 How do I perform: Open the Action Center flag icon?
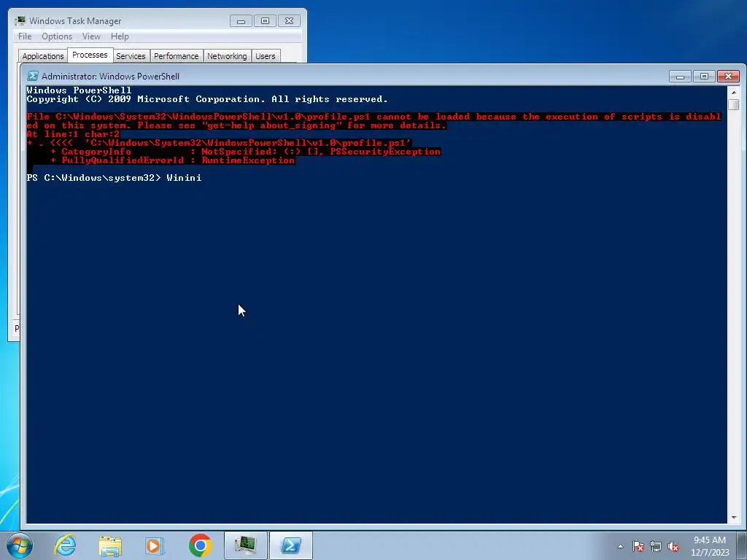click(x=638, y=546)
